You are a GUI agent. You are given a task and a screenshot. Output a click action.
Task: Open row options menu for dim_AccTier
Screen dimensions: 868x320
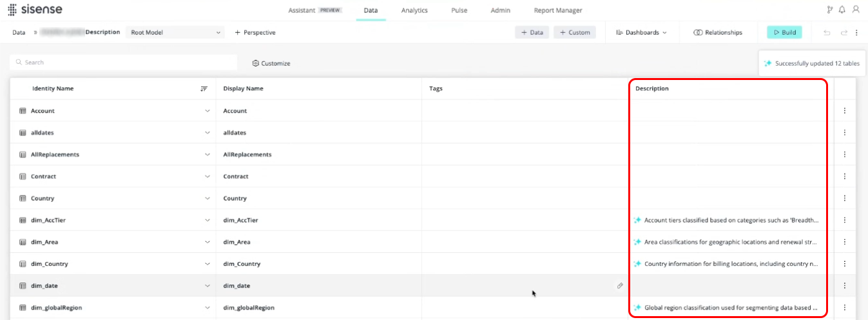[845, 221]
